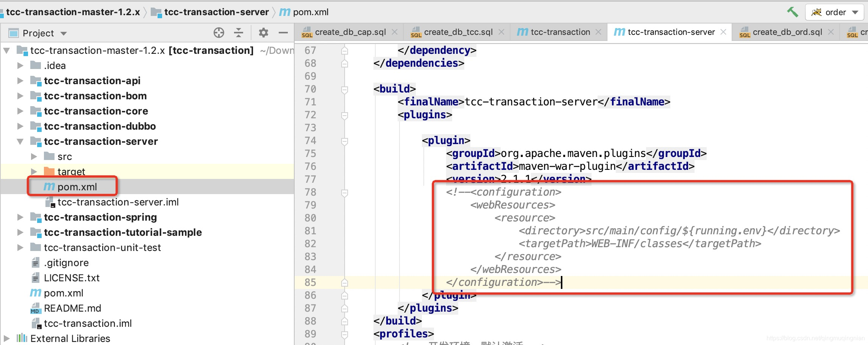Click the External Libraries icon
868x345 pixels.
(22, 338)
